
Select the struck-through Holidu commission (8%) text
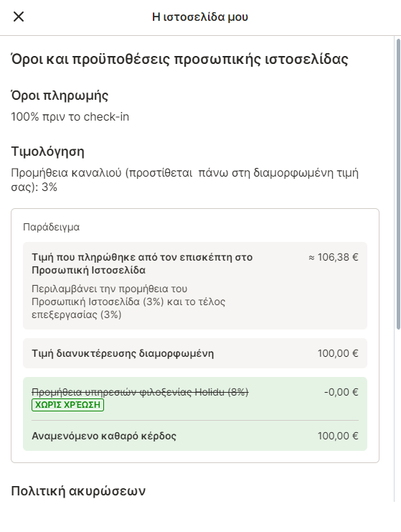point(140,392)
